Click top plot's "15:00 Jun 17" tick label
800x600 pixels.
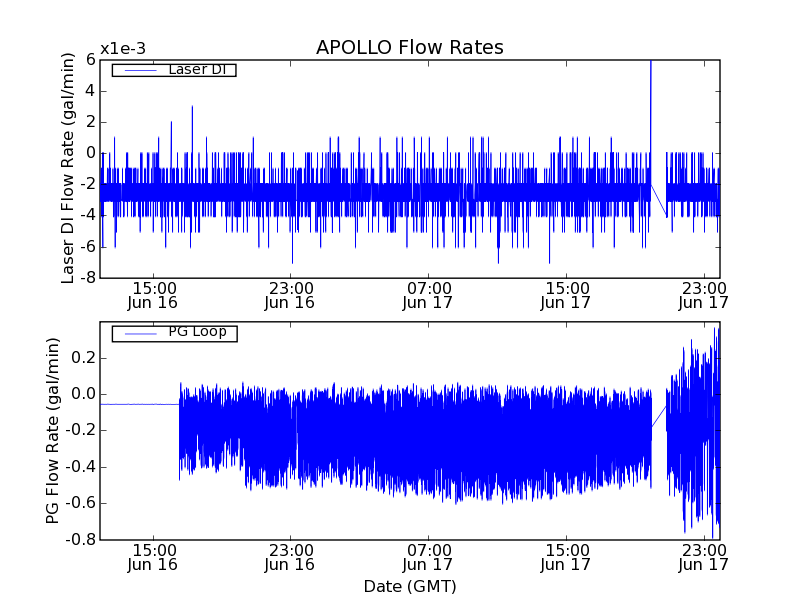tap(566, 294)
